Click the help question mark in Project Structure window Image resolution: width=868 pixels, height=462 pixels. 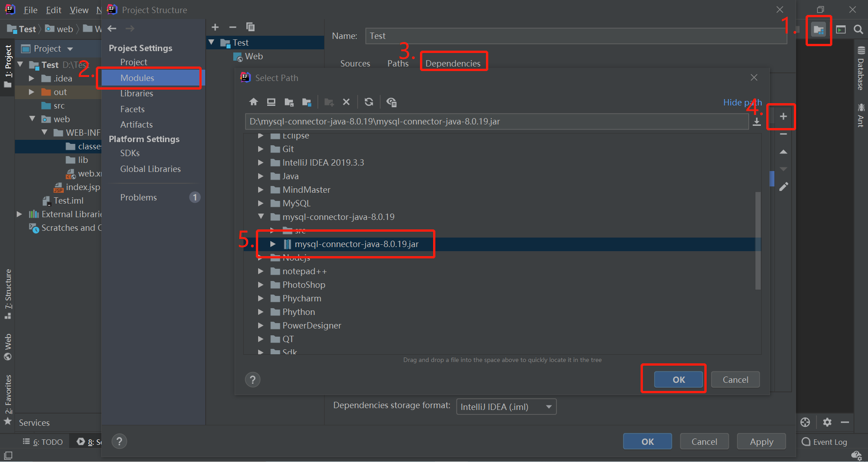pos(119,441)
